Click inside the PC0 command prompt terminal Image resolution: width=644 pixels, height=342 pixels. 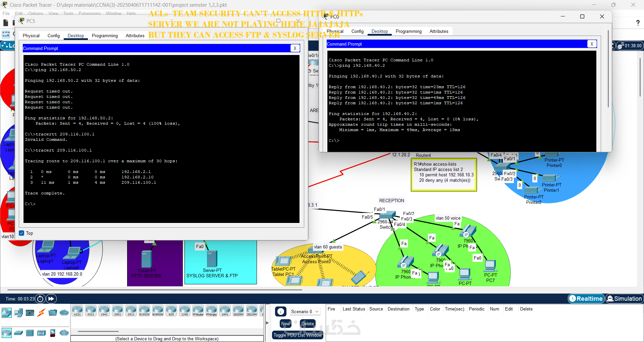pos(462,101)
